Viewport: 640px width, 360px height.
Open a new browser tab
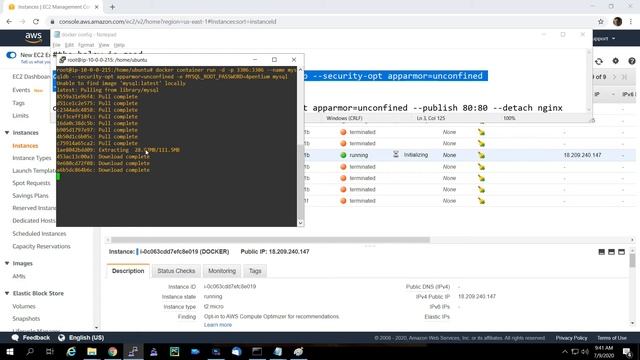[112, 7]
